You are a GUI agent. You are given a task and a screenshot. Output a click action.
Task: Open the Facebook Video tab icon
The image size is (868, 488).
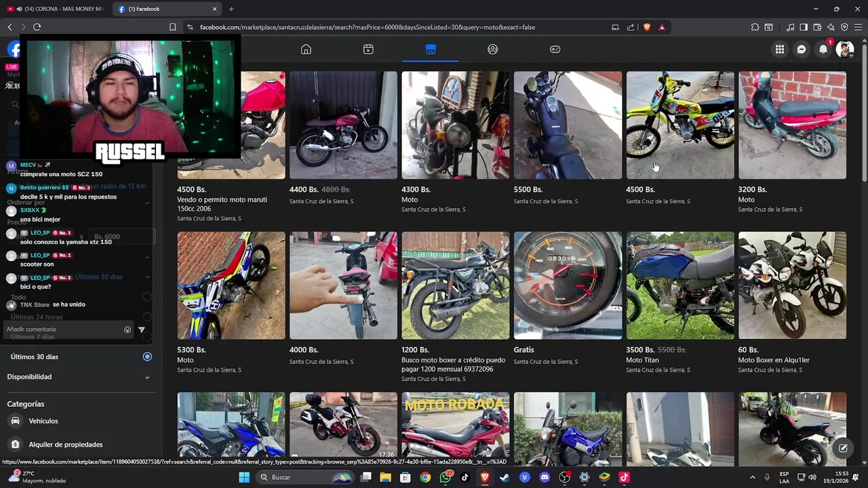(368, 49)
